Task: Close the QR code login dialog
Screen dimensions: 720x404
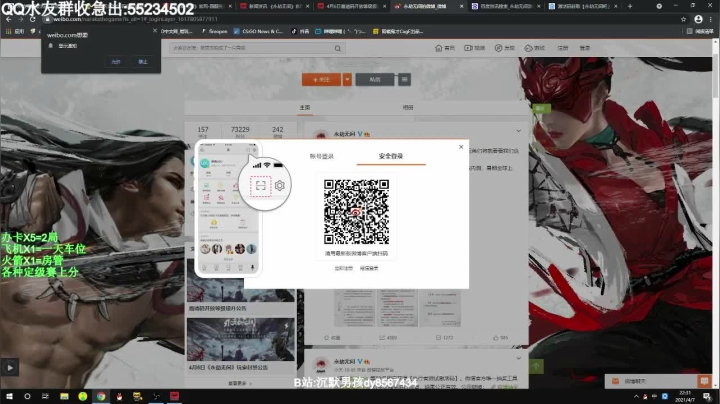Action: pyautogui.click(x=461, y=147)
